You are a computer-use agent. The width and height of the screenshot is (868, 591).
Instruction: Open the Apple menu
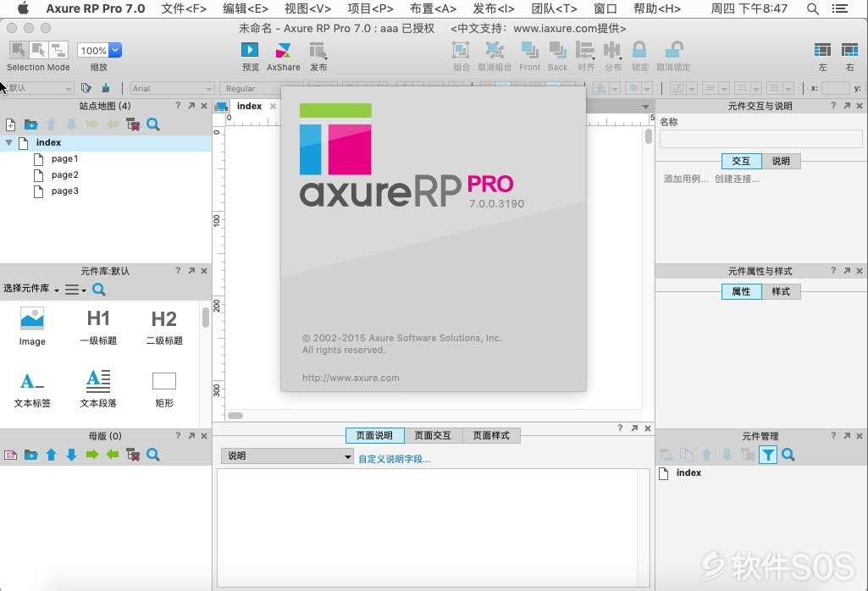click(x=23, y=8)
